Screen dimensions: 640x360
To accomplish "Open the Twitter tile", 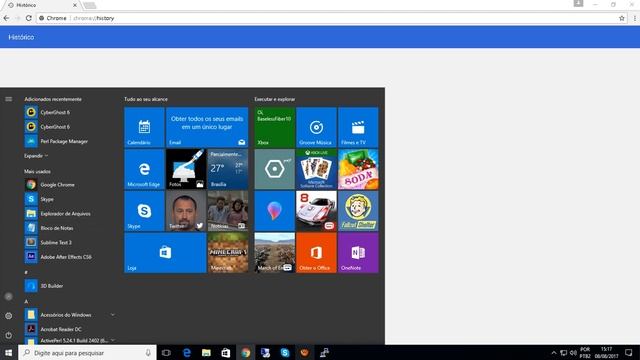I will 186,211.
